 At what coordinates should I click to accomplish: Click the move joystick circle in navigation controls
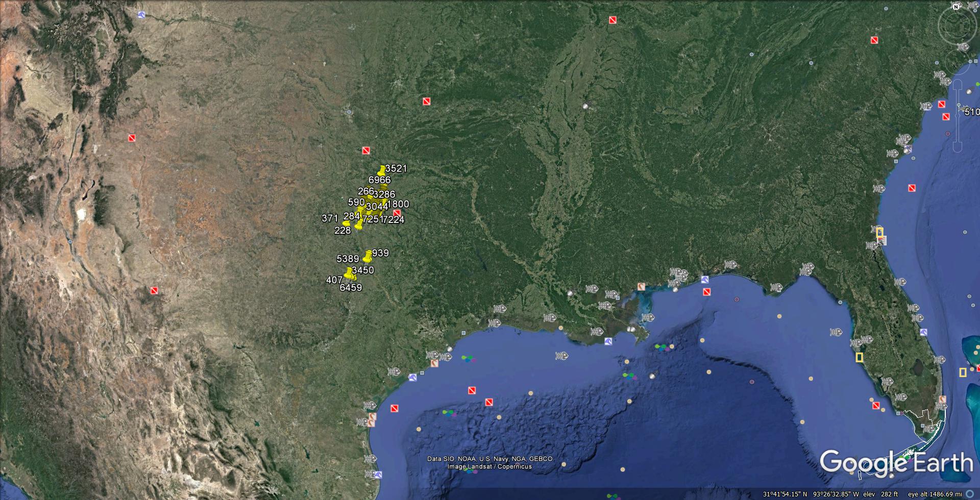[x=957, y=62]
